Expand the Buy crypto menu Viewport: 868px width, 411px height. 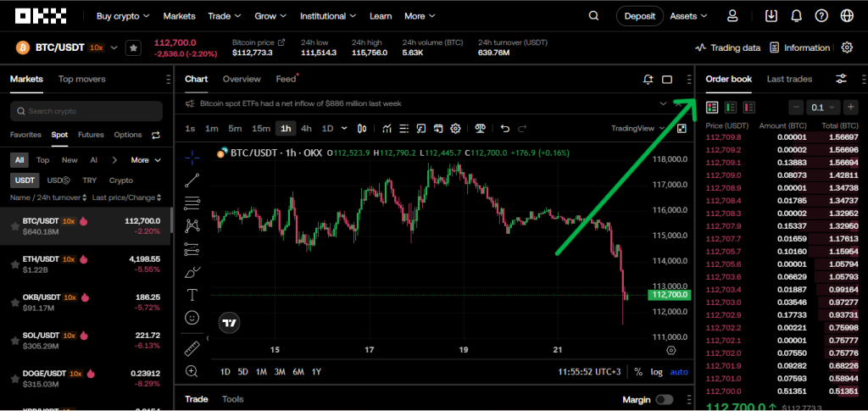click(x=123, y=16)
